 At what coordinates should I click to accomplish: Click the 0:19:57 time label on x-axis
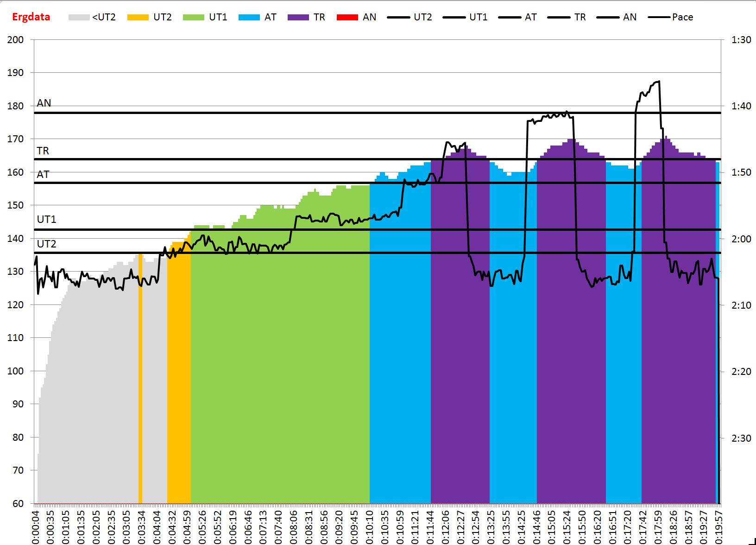718,527
